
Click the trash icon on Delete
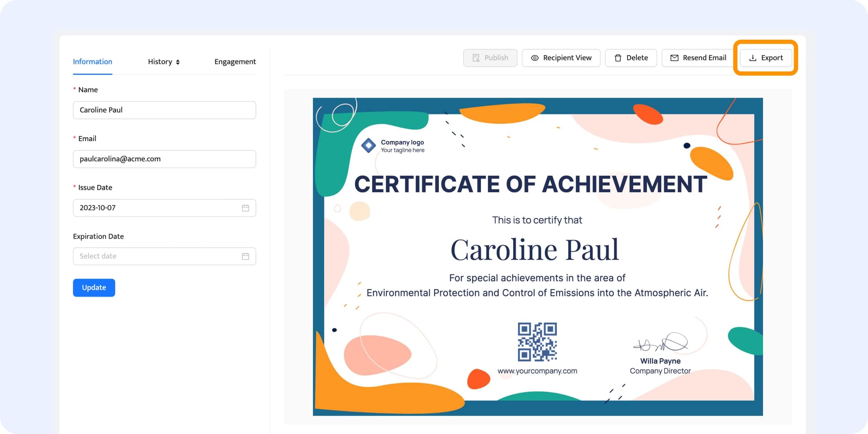click(x=618, y=58)
